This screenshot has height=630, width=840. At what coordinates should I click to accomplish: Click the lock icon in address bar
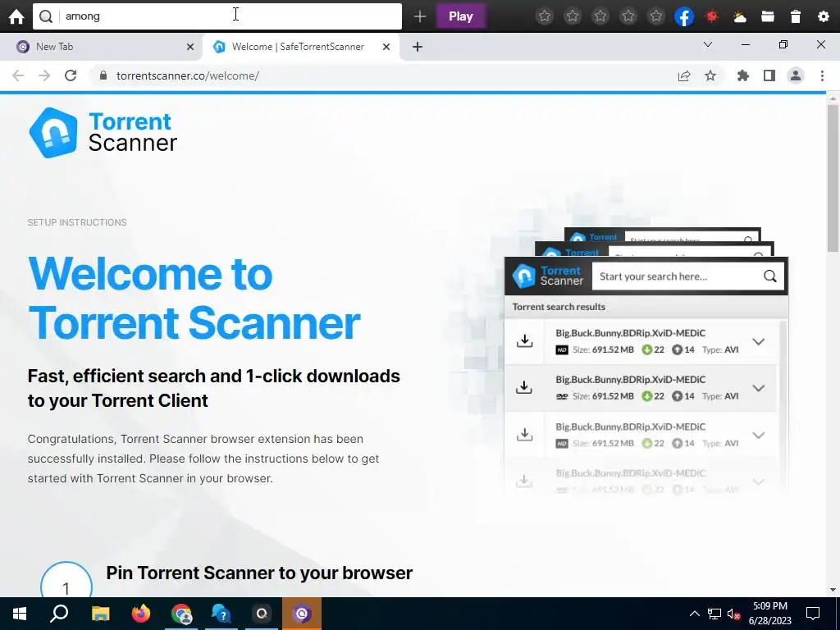coord(103,75)
